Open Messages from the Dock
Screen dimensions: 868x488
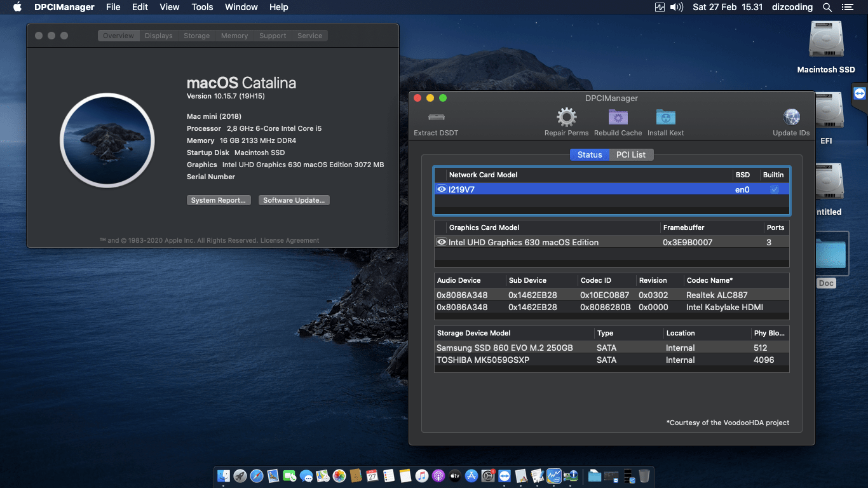point(306,476)
